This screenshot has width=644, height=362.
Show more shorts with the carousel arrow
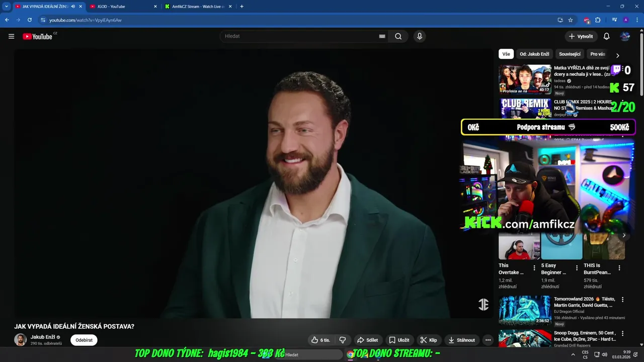click(x=624, y=235)
